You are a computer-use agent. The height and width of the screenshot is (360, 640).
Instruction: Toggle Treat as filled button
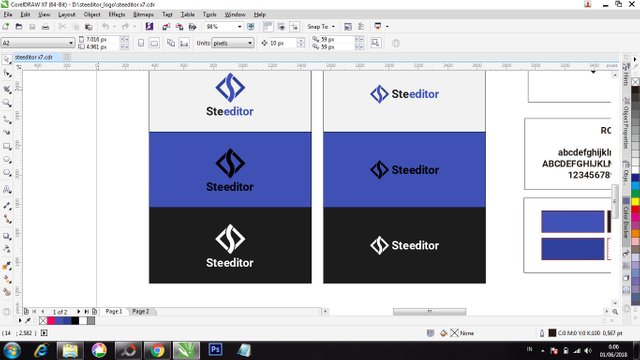[x=376, y=43]
